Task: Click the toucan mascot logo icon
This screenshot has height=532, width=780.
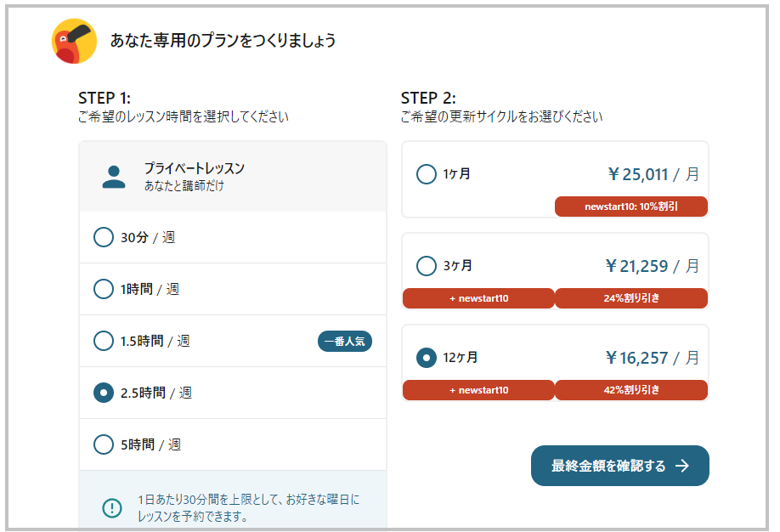Action: pyautogui.click(x=74, y=42)
